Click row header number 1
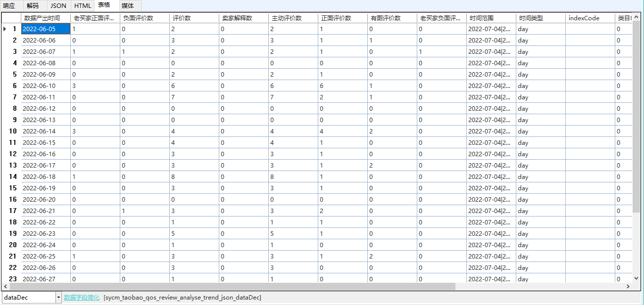The width and height of the screenshot is (644, 305). (x=11, y=29)
